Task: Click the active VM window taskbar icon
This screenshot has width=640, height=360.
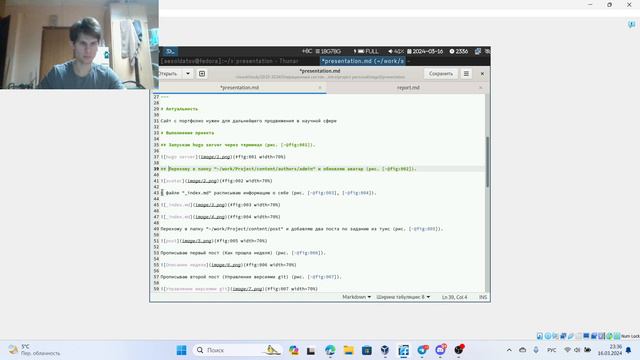Action: pyautogui.click(x=404, y=350)
